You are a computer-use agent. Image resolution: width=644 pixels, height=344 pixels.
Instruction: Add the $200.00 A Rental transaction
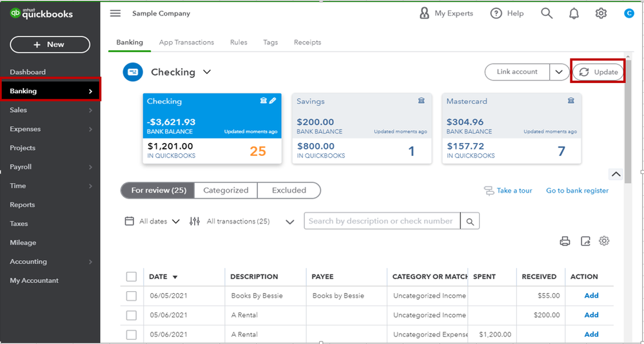tap(591, 315)
